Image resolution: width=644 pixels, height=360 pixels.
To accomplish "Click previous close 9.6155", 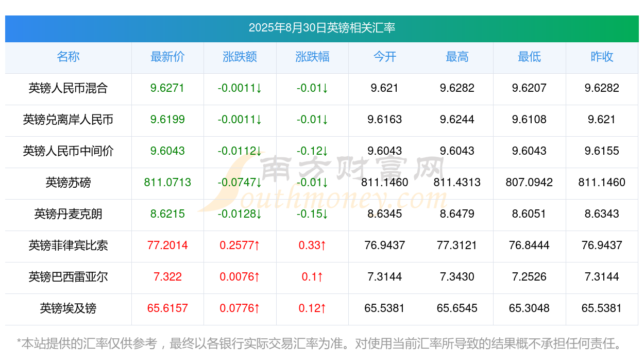I will point(602,151).
